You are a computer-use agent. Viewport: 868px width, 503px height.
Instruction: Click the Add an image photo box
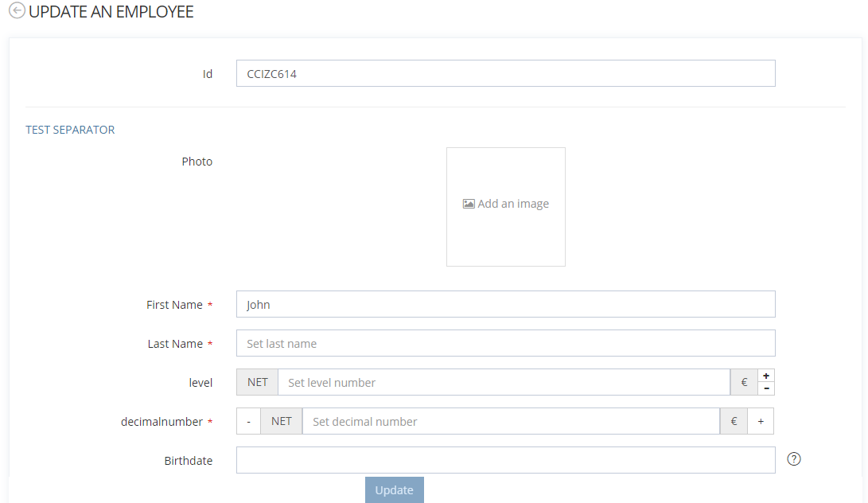(506, 206)
